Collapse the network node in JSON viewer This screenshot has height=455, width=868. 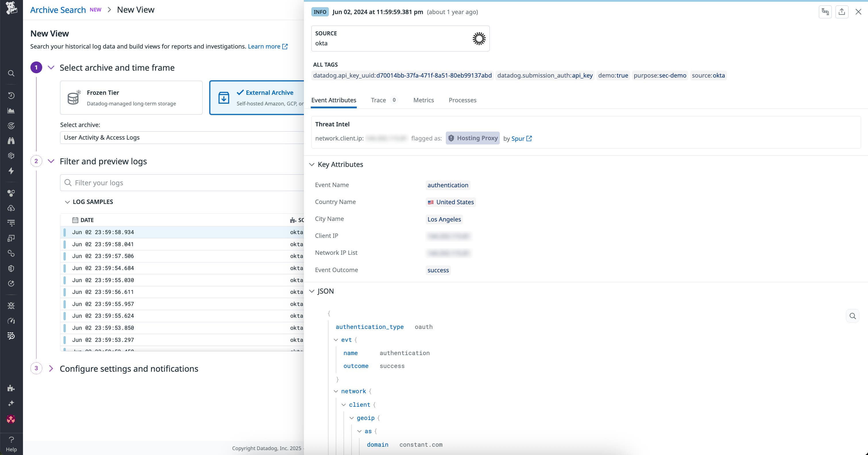coord(336,391)
